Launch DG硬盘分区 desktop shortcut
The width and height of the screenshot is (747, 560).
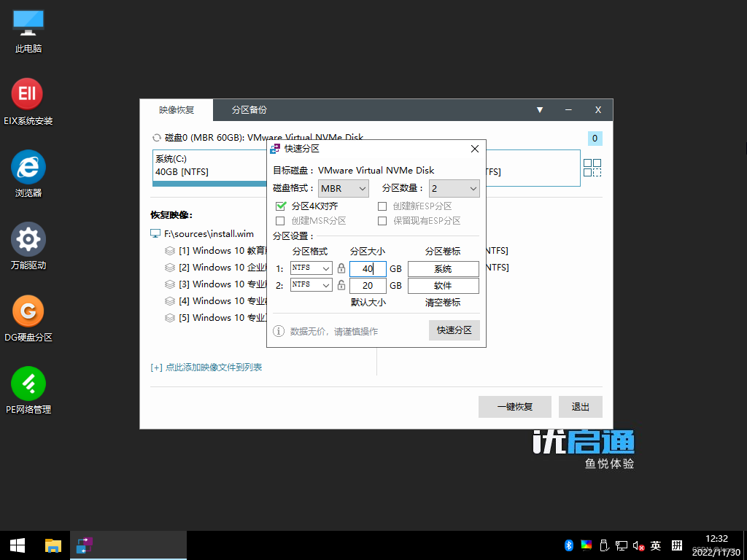click(x=28, y=318)
